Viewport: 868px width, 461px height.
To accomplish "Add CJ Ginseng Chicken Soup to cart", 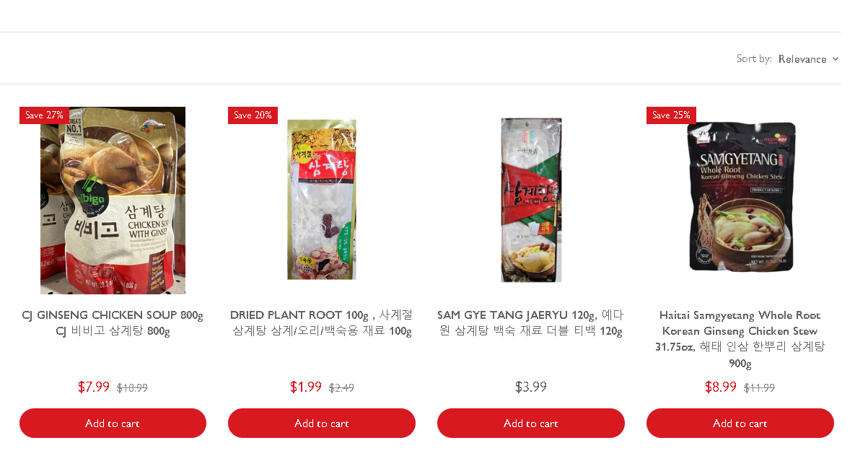I will pos(113,423).
